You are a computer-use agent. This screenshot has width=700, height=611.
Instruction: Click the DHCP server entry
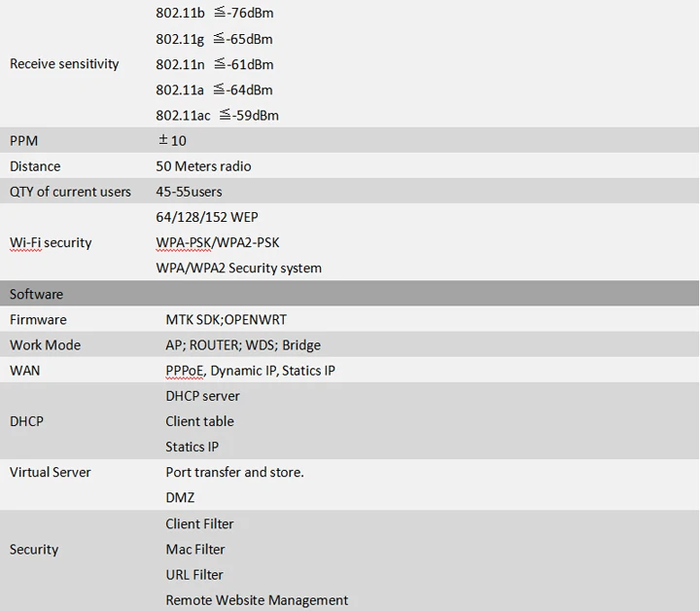[x=202, y=396]
